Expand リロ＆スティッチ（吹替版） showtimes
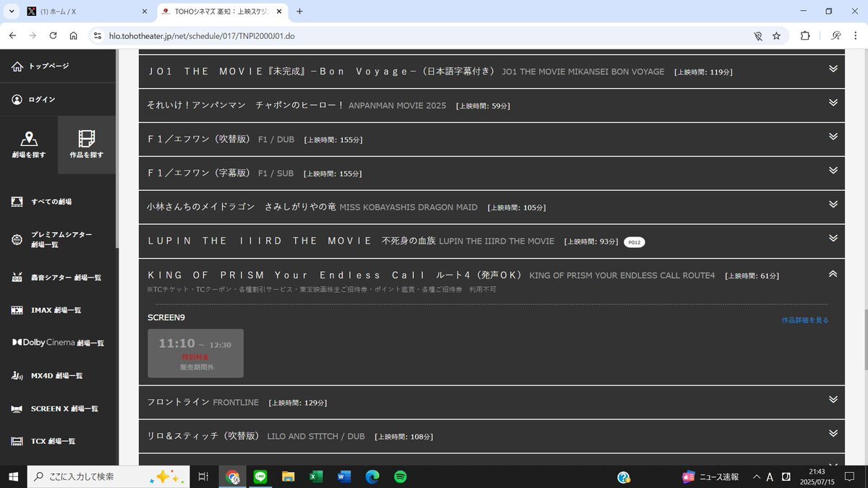Screen dimensions: 868x488 833,434
